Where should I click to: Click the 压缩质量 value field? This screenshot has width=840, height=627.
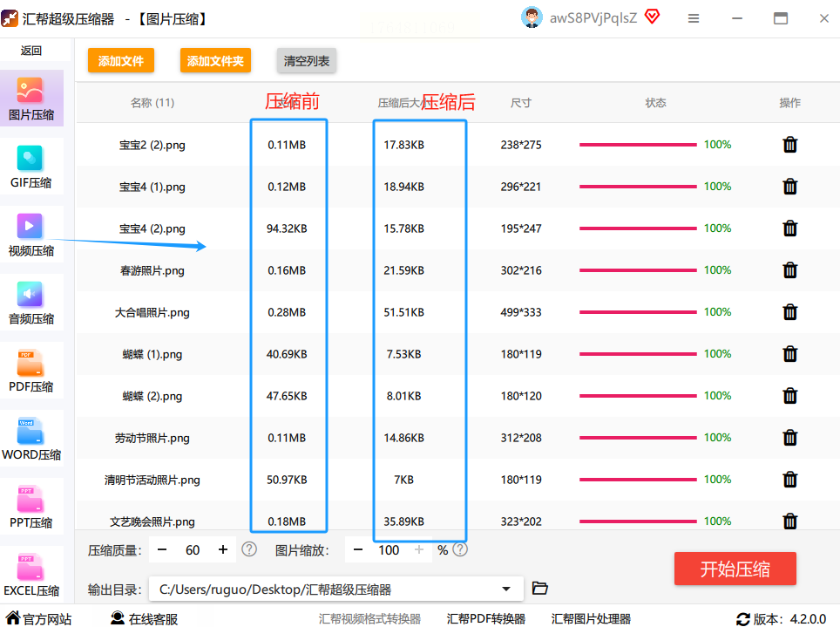coord(193,549)
